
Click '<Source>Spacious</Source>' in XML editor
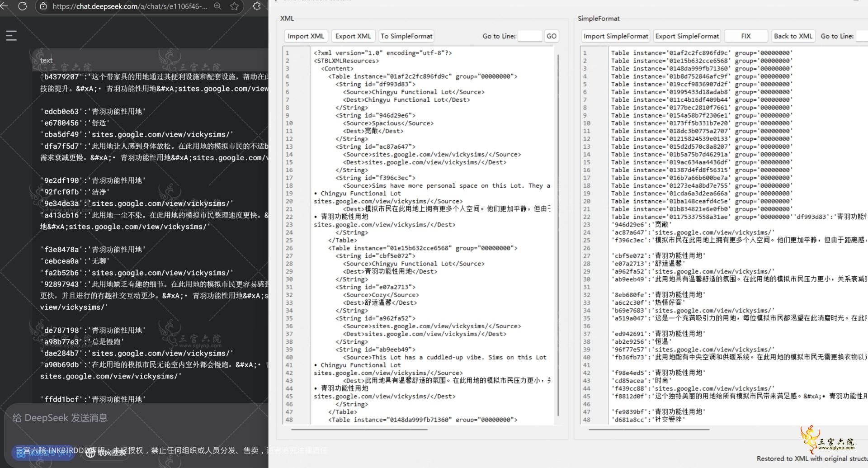pyautogui.click(x=388, y=123)
